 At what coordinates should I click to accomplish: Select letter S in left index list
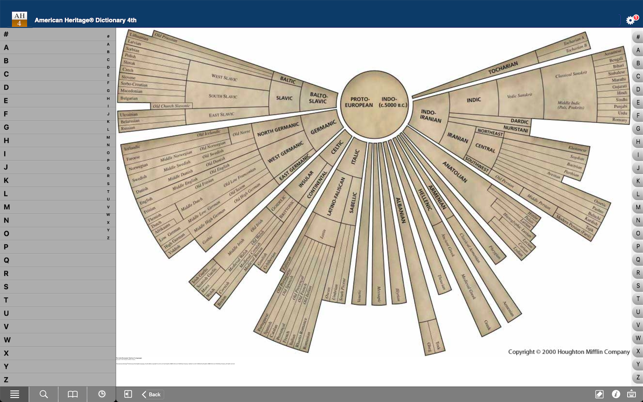6,287
